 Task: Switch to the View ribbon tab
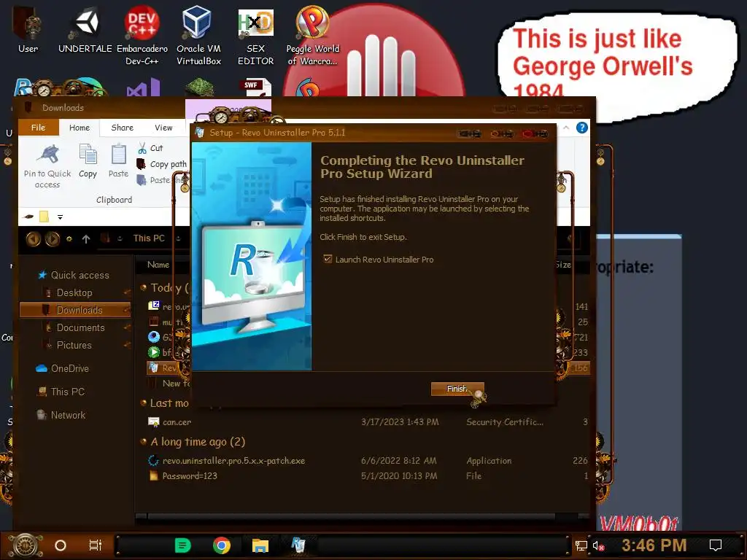point(163,128)
